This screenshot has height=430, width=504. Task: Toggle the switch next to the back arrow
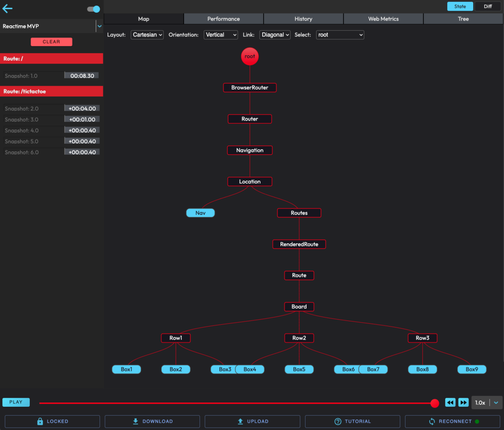click(x=94, y=9)
